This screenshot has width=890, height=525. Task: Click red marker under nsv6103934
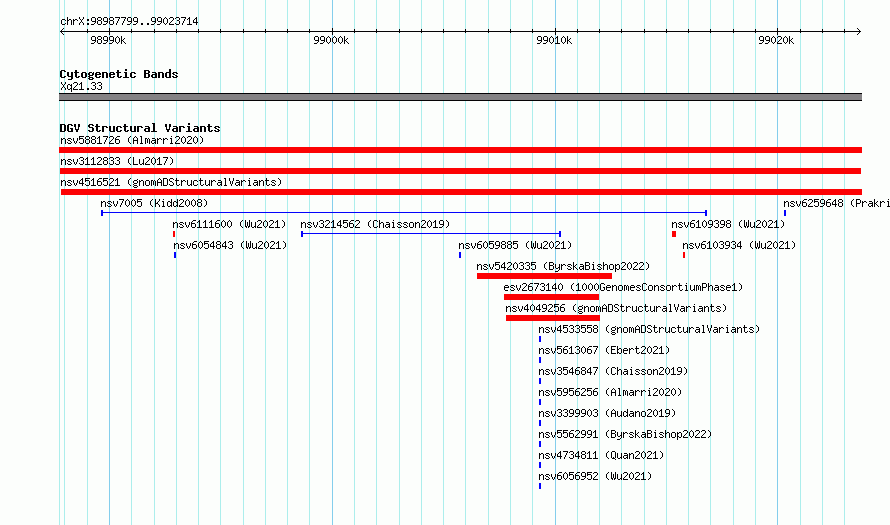684,255
